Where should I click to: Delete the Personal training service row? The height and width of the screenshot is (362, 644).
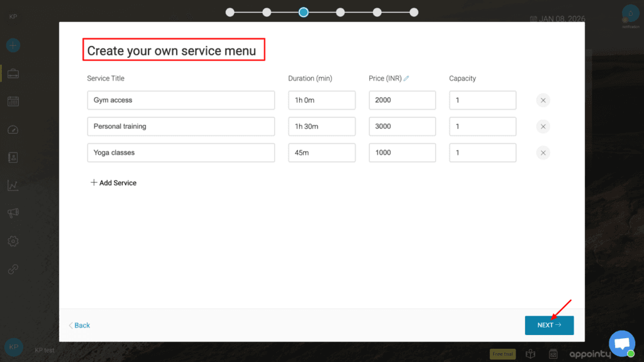(x=543, y=127)
